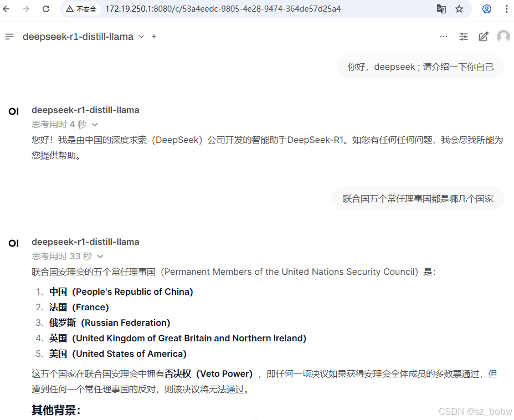Click the list item 俄罗斯 (Russian Federation)
The height and width of the screenshot is (420, 514).
click(x=110, y=322)
